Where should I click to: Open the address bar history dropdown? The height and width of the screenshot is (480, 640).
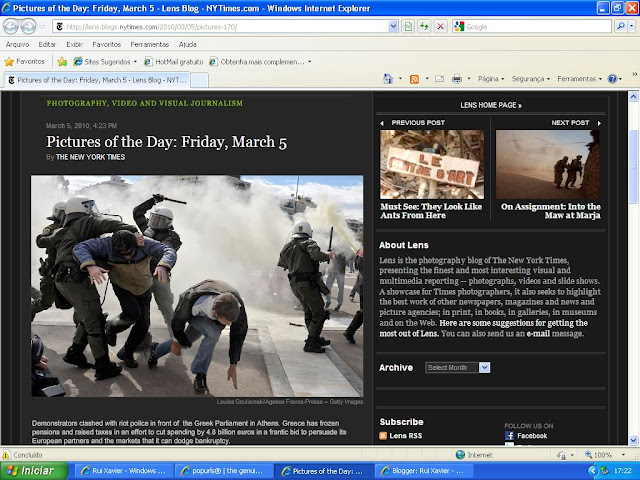(393, 27)
